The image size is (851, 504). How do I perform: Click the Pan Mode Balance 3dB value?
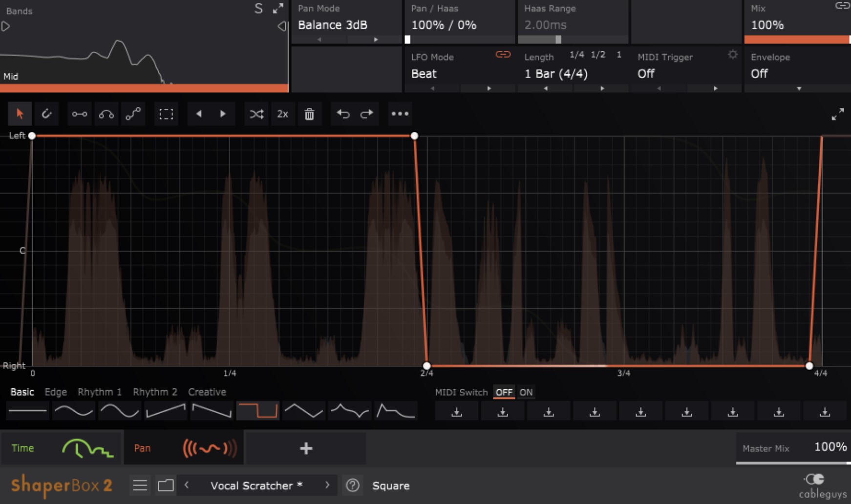tap(332, 25)
